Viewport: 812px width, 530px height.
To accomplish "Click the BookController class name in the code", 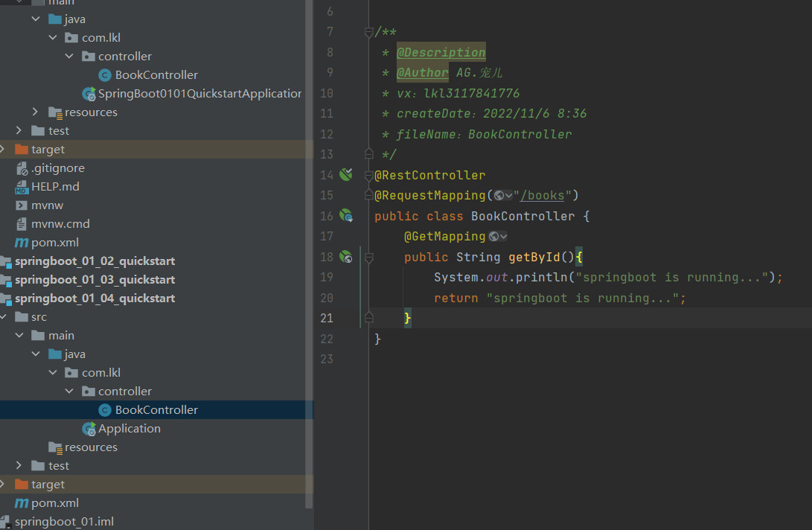I will [x=523, y=216].
